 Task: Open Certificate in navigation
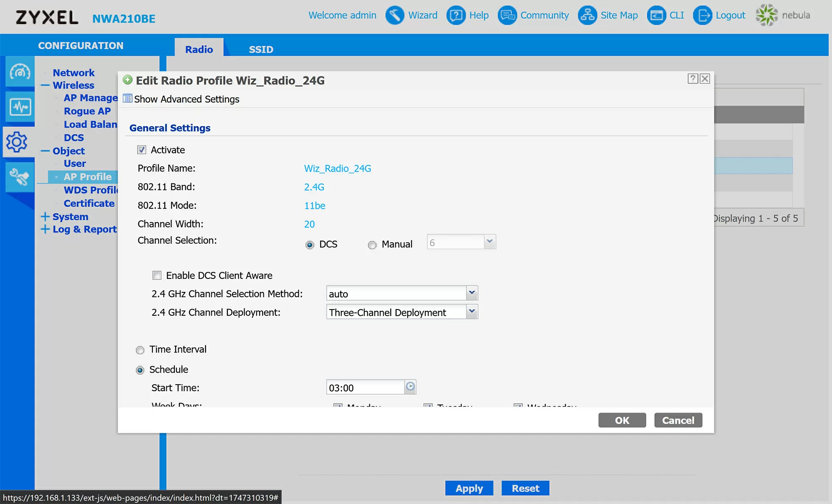click(x=89, y=203)
